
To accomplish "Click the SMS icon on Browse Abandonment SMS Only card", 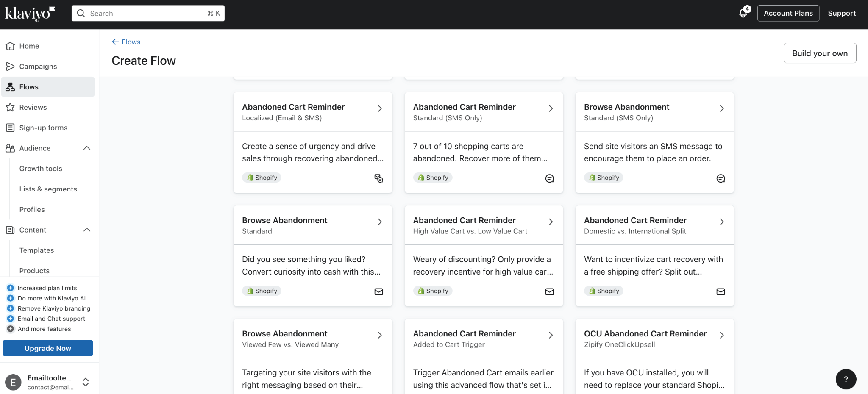I will point(720,178).
